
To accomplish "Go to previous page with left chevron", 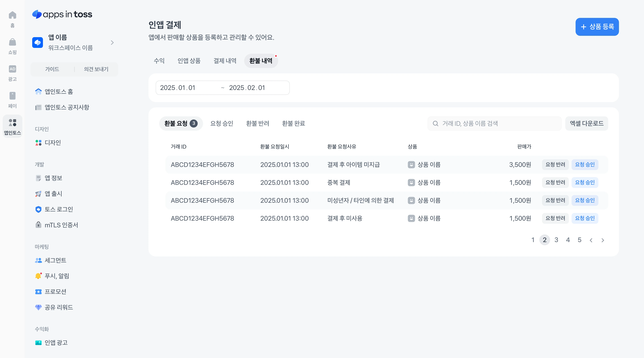I will [x=591, y=240].
